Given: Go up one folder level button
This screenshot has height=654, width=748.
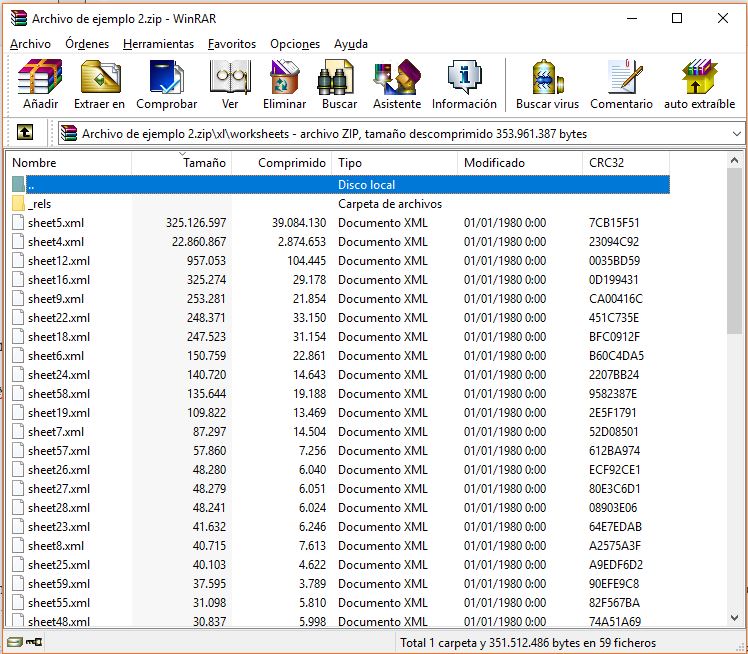Looking at the screenshot, I should click(25, 133).
